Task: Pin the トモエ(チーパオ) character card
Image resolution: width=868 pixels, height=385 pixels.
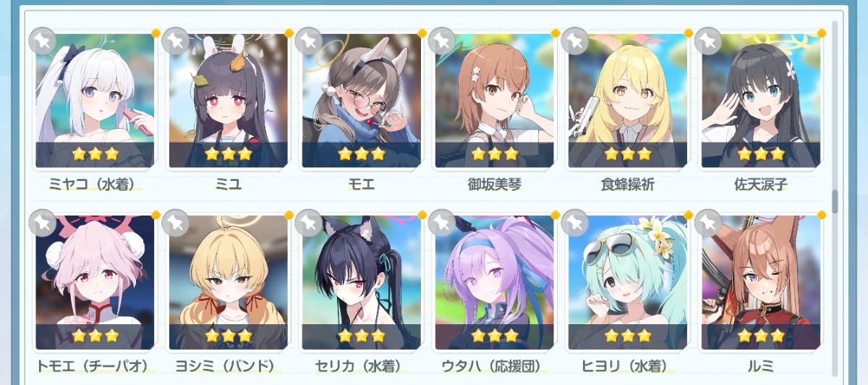Action: pos(42,223)
